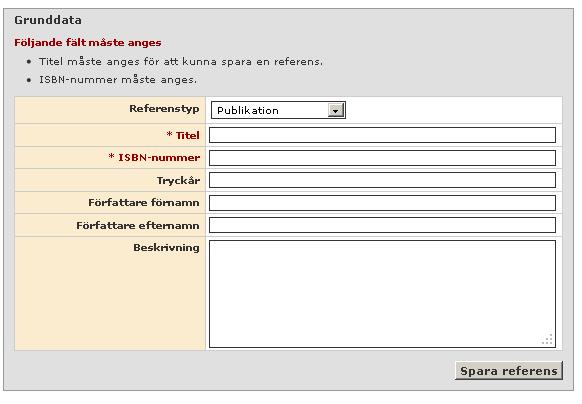Grab the Beskrivning textarea resize handle
The height and width of the screenshot is (404, 582).
point(547,339)
